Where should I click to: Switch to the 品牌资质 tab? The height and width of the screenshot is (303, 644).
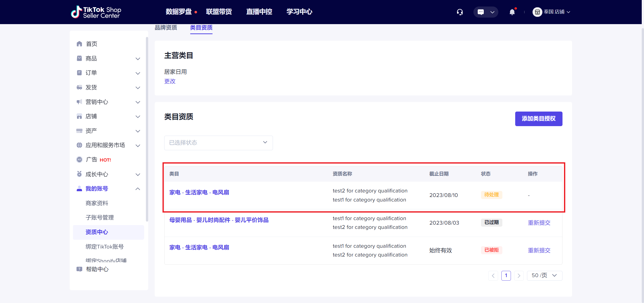click(x=166, y=28)
